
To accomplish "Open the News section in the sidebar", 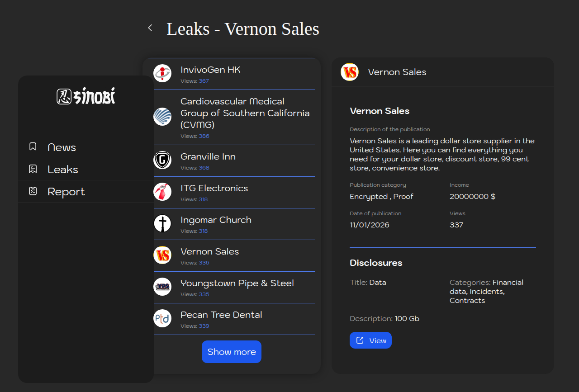I will coord(62,147).
